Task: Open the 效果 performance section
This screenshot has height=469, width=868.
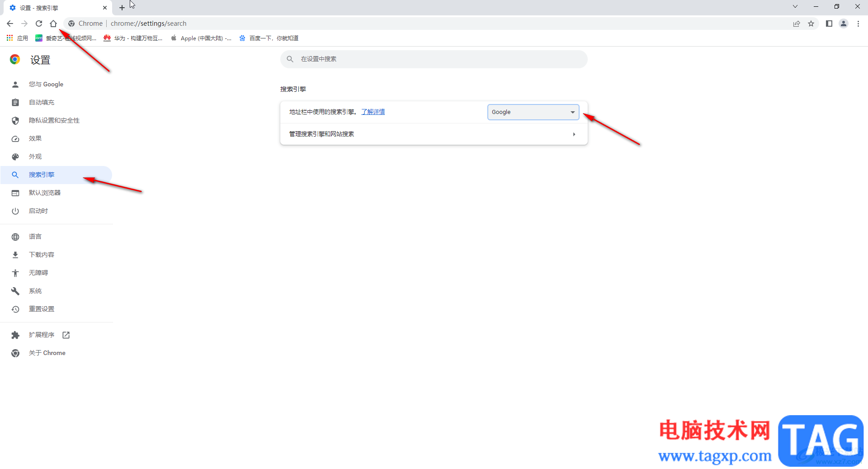Action: (56, 138)
